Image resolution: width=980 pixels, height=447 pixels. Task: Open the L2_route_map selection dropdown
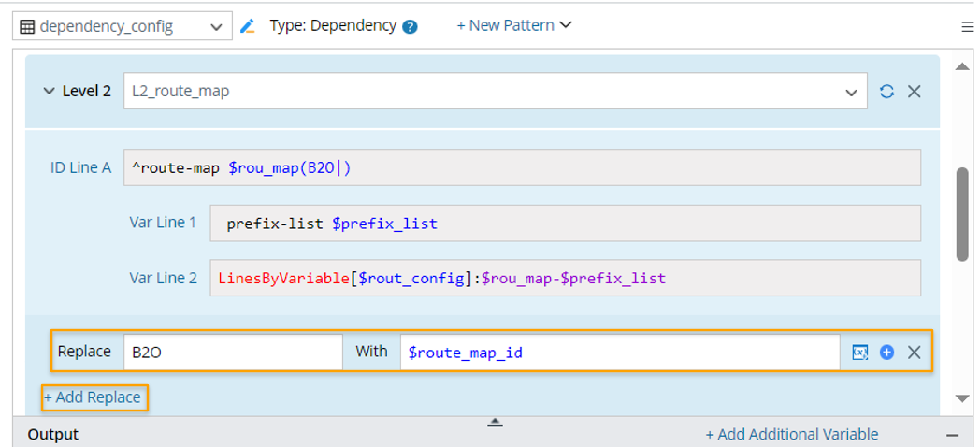(x=850, y=92)
